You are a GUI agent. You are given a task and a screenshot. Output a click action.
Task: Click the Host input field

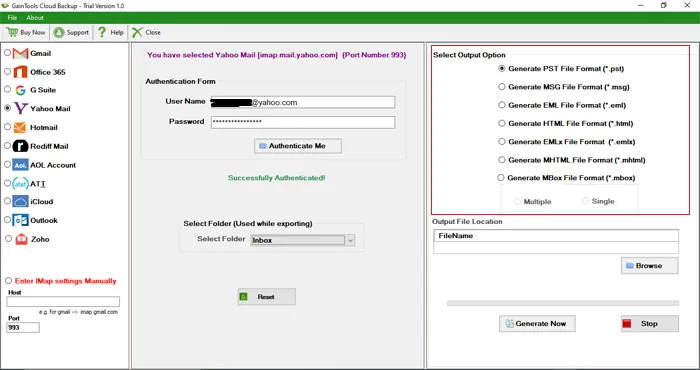tap(63, 301)
